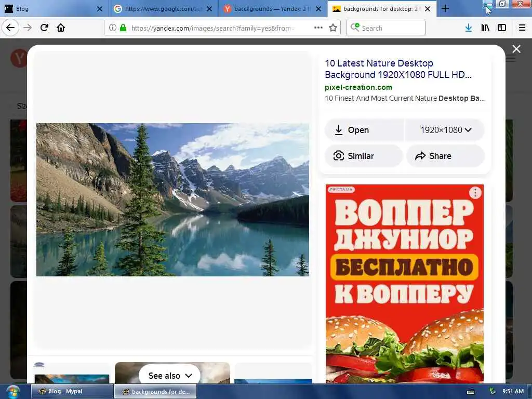
Task: Visit the pixel-creation.com source link
Action: 358,87
